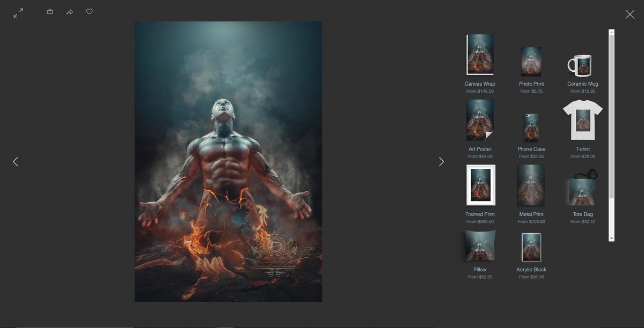Image resolution: width=644 pixels, height=328 pixels.
Task: Click the price 'From $226.80'
Action: click(531, 222)
